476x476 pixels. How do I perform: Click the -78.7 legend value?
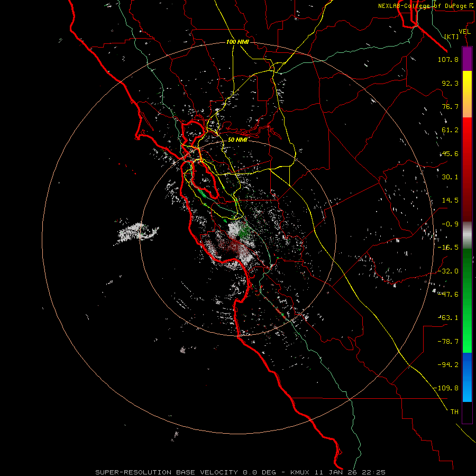click(448, 342)
